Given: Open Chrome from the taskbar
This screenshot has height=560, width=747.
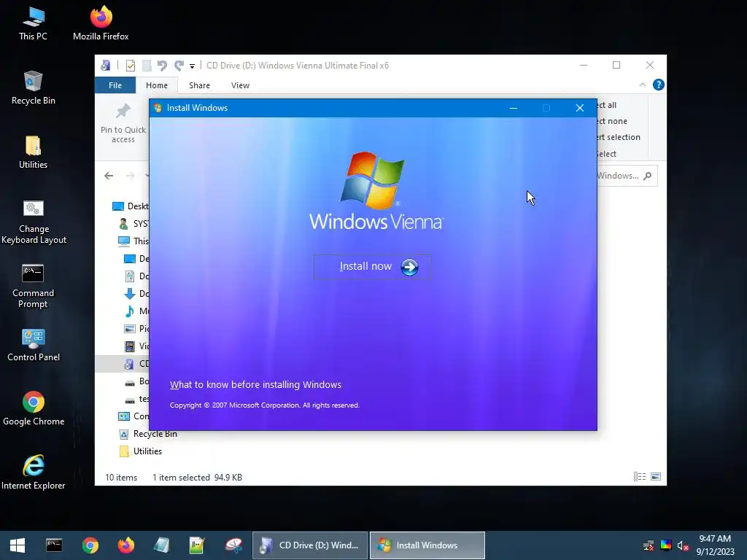Looking at the screenshot, I should [x=90, y=545].
